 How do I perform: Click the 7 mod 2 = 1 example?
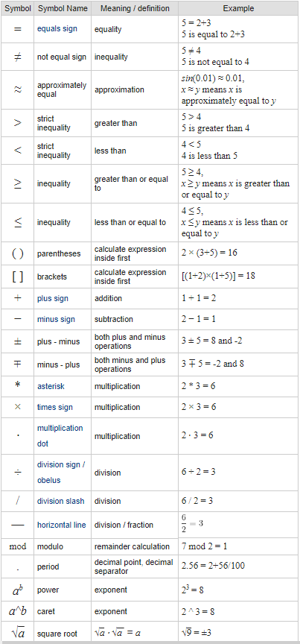click(205, 546)
